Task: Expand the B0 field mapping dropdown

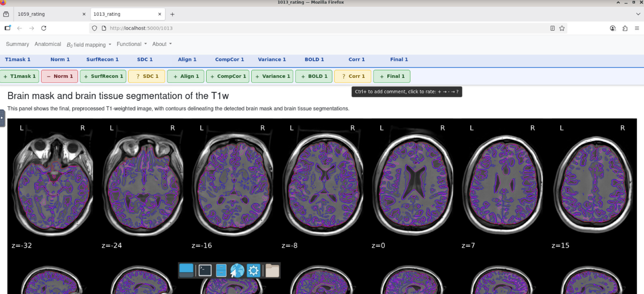Action: pos(89,44)
